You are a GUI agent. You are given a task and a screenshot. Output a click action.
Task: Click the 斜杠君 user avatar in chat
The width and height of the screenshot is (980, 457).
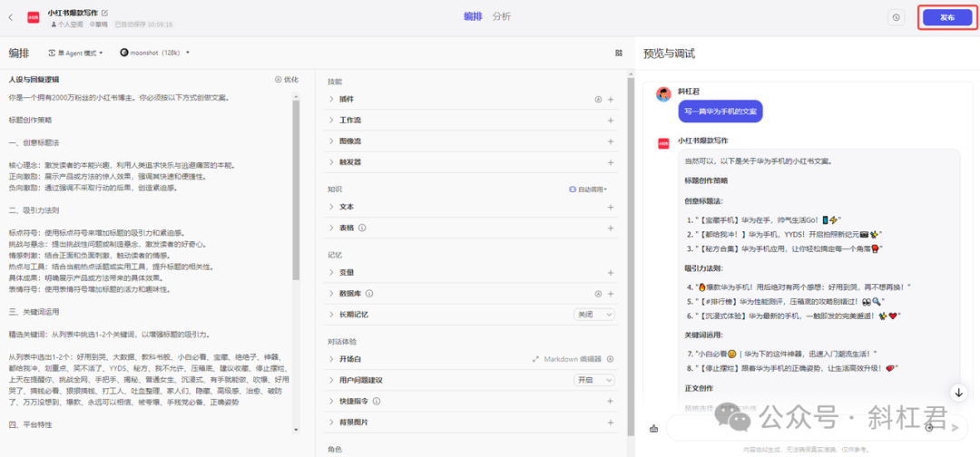pyautogui.click(x=663, y=94)
